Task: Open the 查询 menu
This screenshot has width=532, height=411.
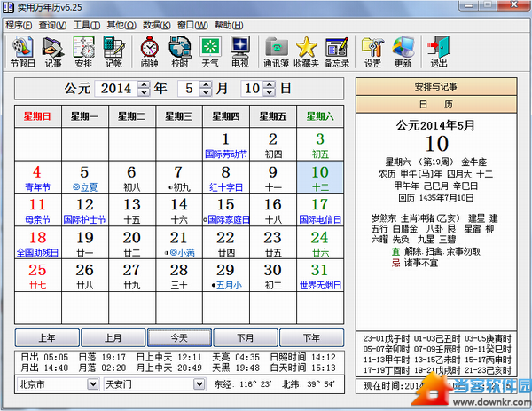Action: coord(51,25)
